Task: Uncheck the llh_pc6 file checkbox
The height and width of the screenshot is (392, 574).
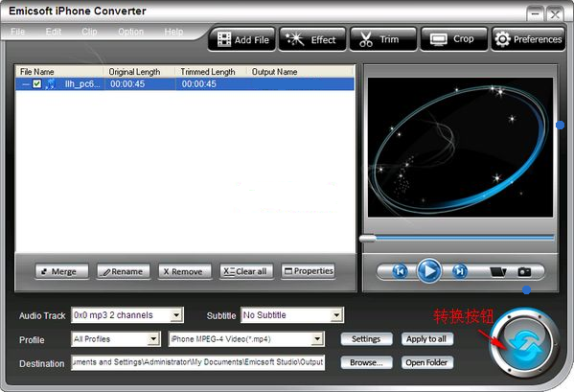Action: point(37,83)
